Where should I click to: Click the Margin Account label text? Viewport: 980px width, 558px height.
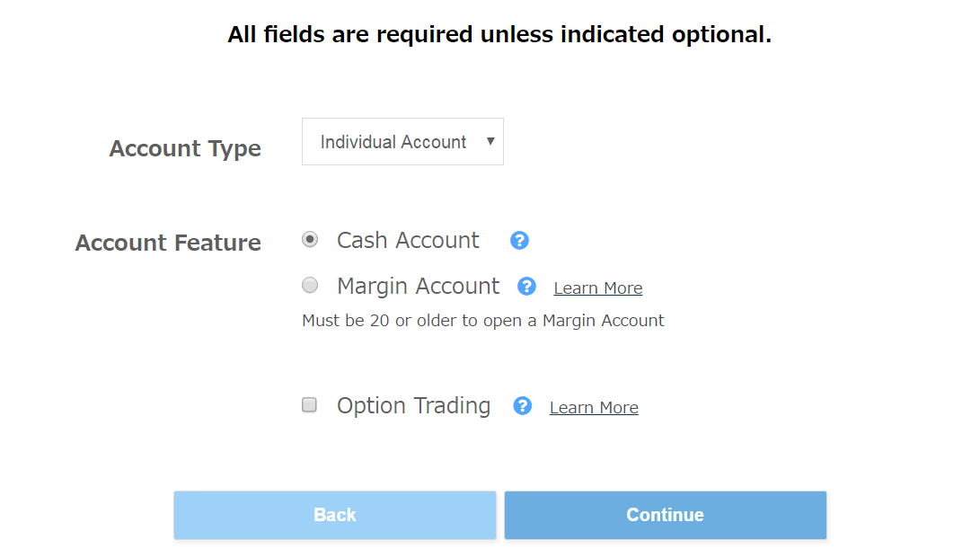418,287
